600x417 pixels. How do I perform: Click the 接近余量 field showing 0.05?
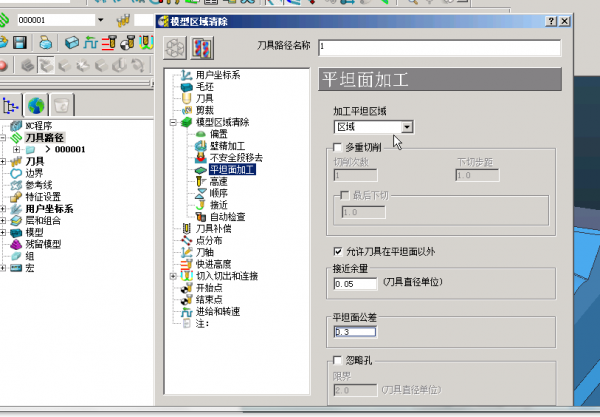click(x=355, y=284)
